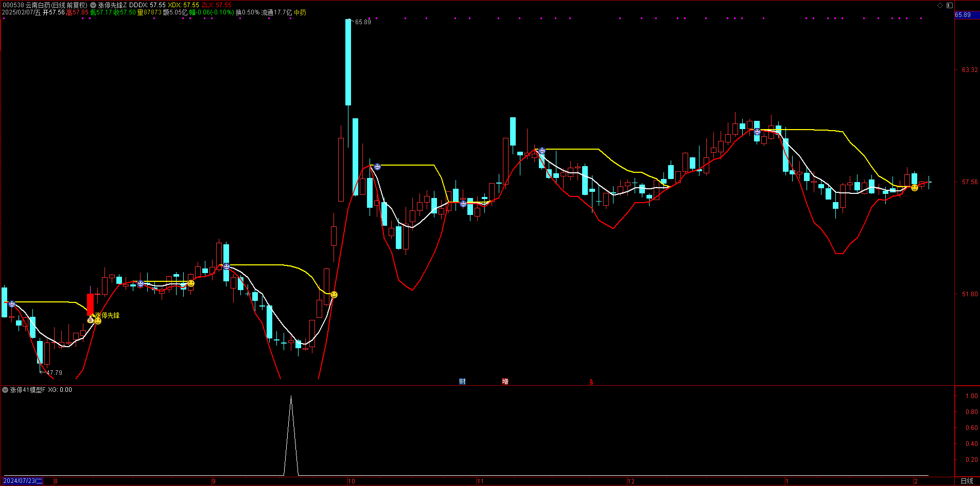Click the solid red limit-up candle in August

pos(91,303)
